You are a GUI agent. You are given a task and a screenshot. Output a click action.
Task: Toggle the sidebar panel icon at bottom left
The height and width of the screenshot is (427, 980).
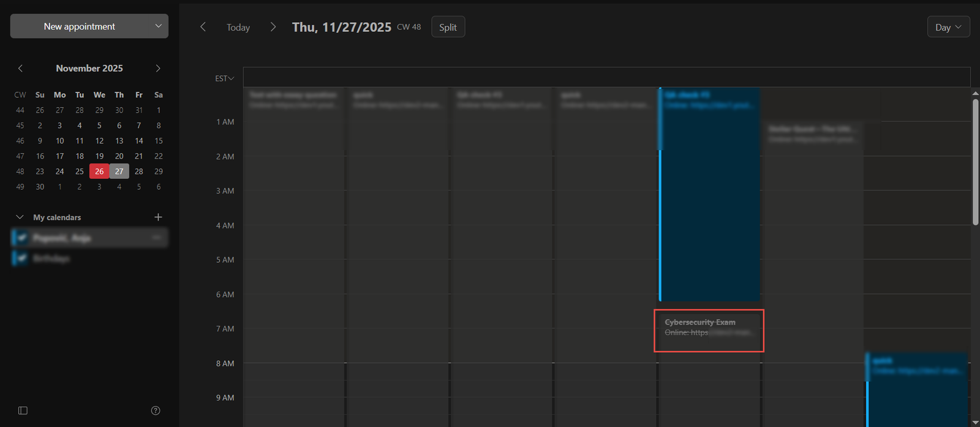(23, 410)
